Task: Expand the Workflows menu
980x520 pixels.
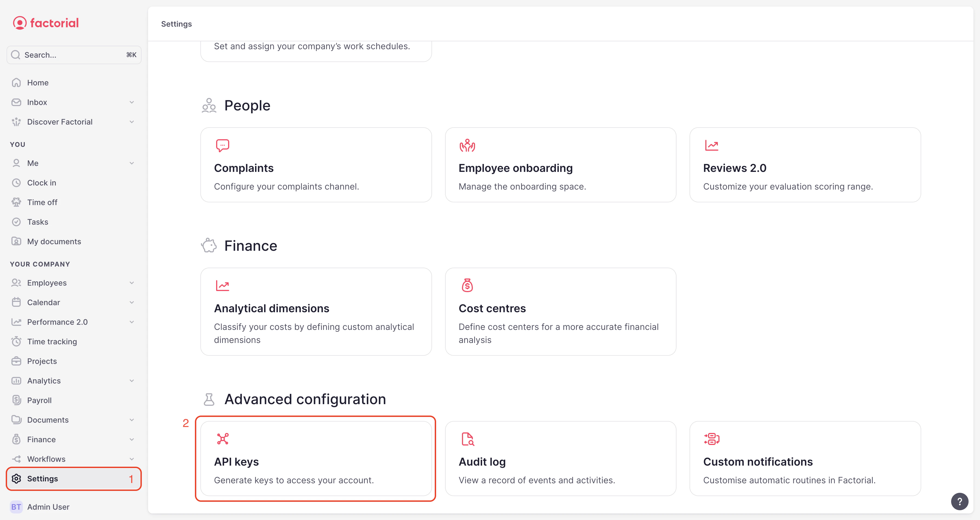Action: (x=132, y=459)
